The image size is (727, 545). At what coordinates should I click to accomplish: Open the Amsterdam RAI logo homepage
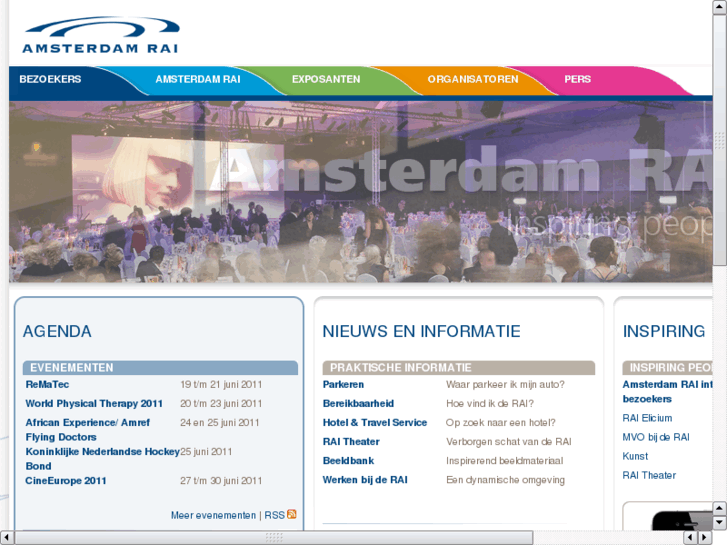[101, 35]
